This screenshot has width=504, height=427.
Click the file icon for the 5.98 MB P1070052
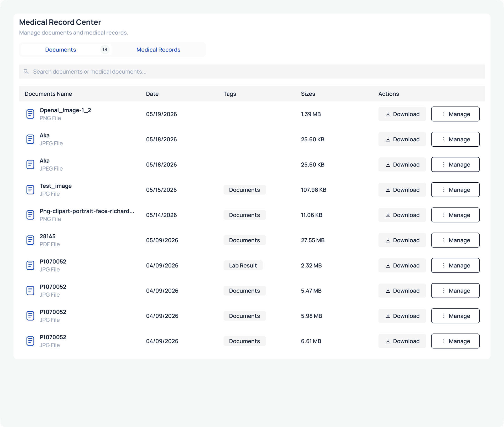click(30, 316)
